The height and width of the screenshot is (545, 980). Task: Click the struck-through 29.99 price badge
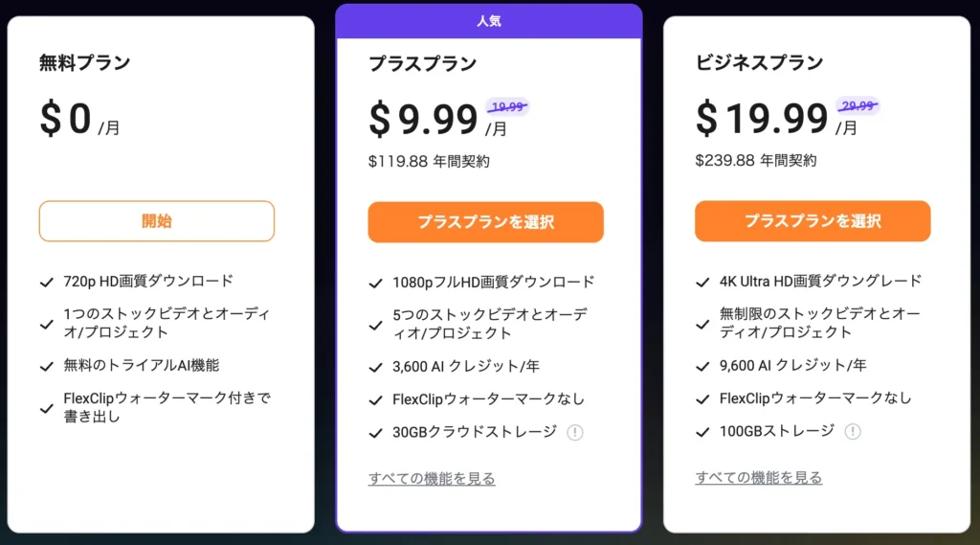click(857, 106)
